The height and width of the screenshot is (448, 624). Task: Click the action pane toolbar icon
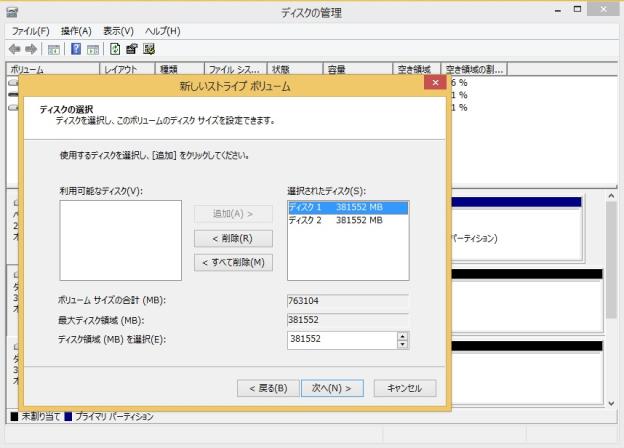[93, 49]
